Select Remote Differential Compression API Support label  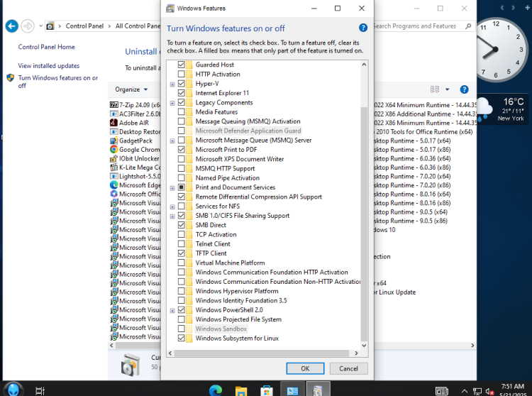(258, 197)
